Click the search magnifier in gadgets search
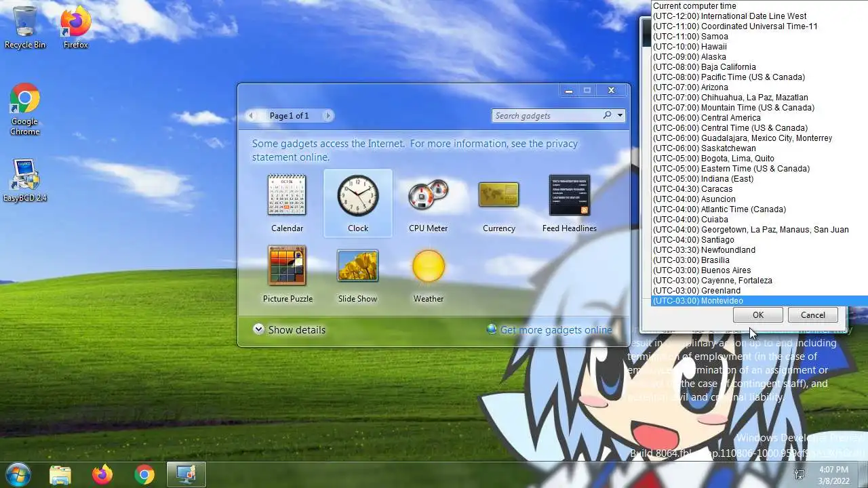This screenshot has height=488, width=868. coord(607,115)
